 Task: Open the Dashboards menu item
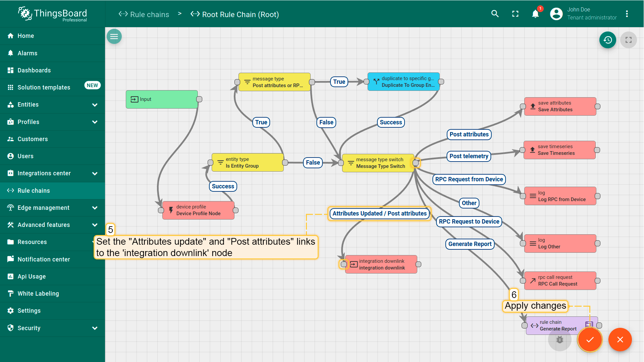(x=34, y=70)
